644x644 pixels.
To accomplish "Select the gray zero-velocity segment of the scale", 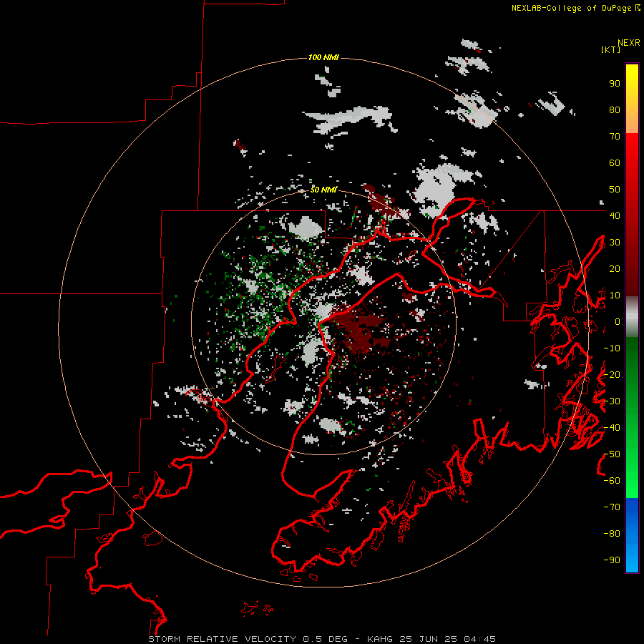I will (632, 317).
